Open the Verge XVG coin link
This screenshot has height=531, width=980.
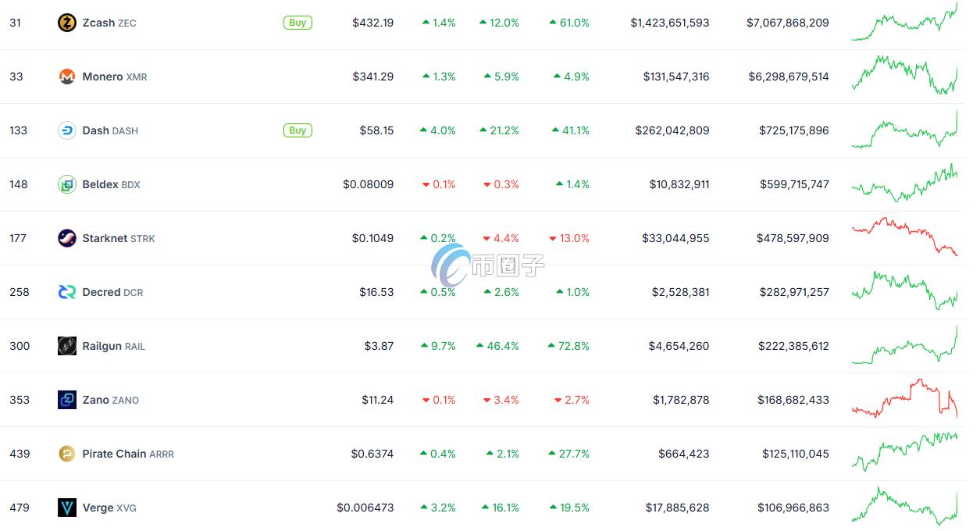pos(109,508)
